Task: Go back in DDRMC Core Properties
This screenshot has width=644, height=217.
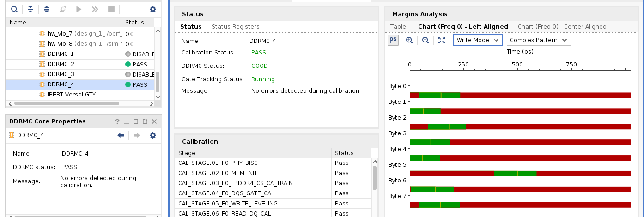Action: pyautogui.click(x=121, y=135)
